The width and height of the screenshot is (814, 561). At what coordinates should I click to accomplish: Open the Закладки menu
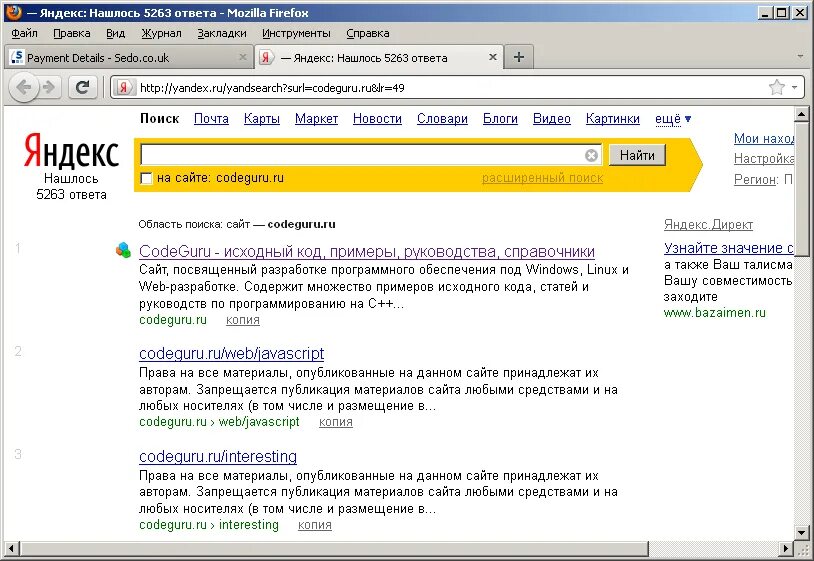pyautogui.click(x=222, y=33)
